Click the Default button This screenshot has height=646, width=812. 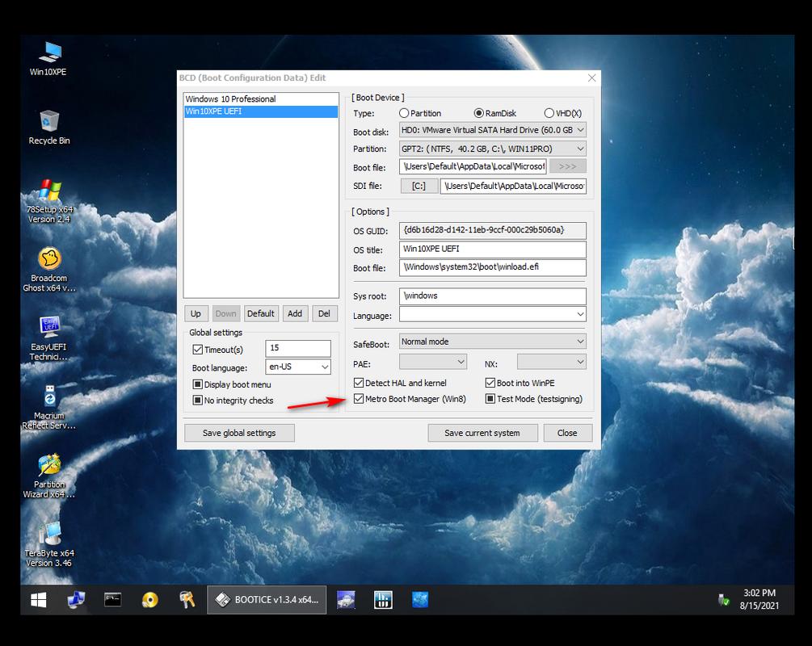click(x=261, y=313)
